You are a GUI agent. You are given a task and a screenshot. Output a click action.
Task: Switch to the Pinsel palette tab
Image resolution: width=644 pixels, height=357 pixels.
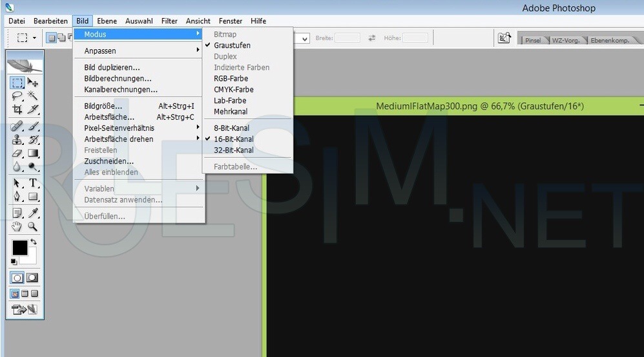coord(533,40)
